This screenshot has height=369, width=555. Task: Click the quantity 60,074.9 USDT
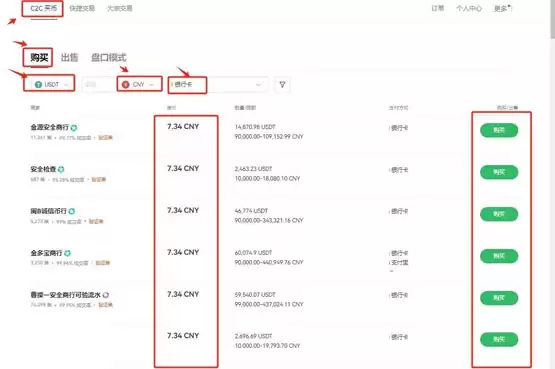(253, 253)
